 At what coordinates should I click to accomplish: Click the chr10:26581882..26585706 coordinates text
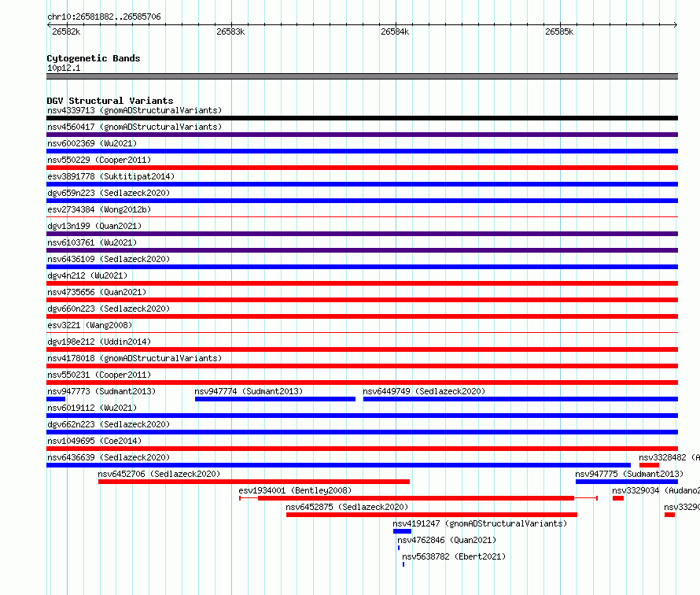tap(104, 17)
